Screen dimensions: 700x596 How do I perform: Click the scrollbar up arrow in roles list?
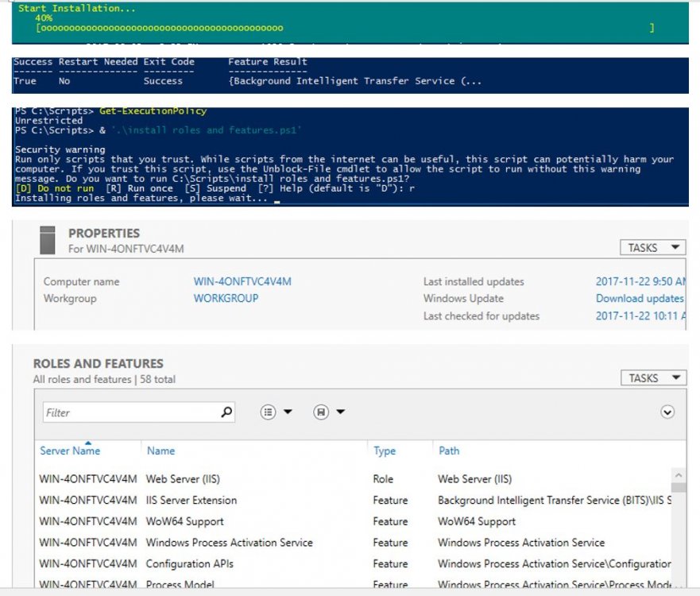[679, 475]
